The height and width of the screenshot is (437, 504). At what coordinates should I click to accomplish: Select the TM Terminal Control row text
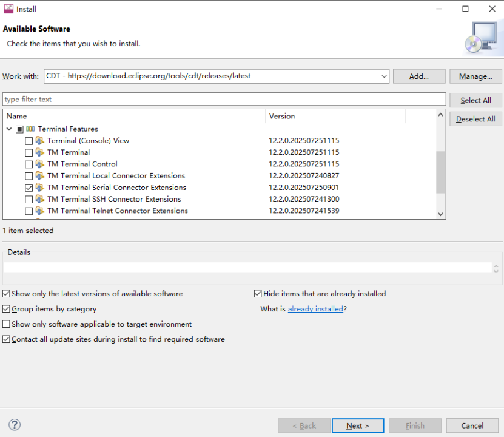82,164
